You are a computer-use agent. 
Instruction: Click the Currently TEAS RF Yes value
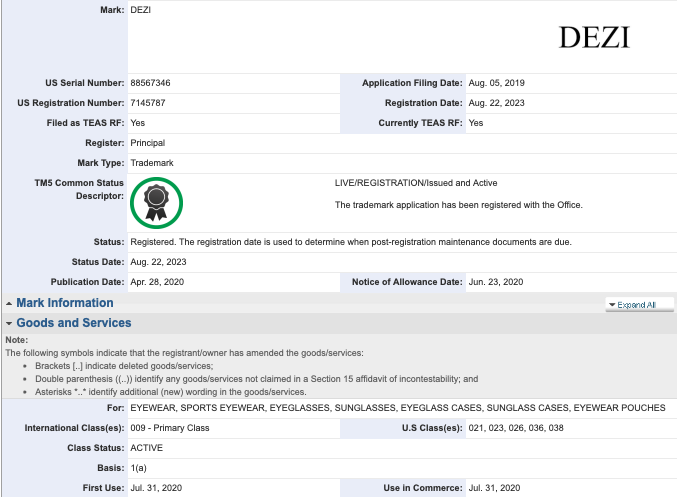click(475, 123)
